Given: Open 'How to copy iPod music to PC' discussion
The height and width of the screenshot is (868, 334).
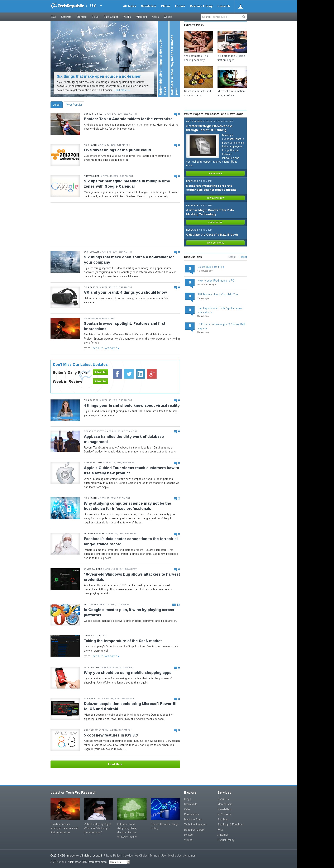Looking at the screenshot, I should (x=216, y=281).
